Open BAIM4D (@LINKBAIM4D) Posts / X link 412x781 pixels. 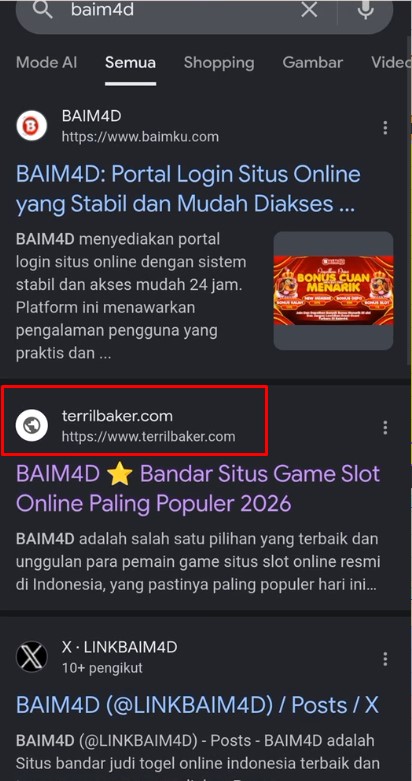pos(196,705)
